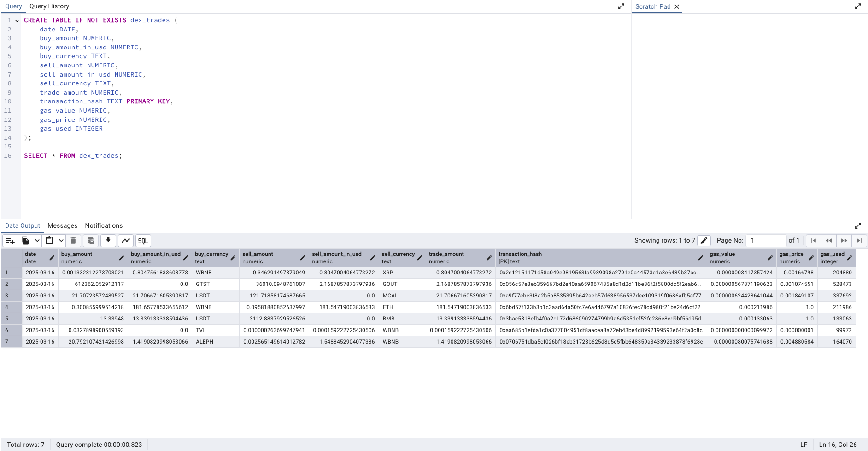Click edit pencil on trade_amount column
This screenshot has width=868, height=451.
click(x=489, y=258)
